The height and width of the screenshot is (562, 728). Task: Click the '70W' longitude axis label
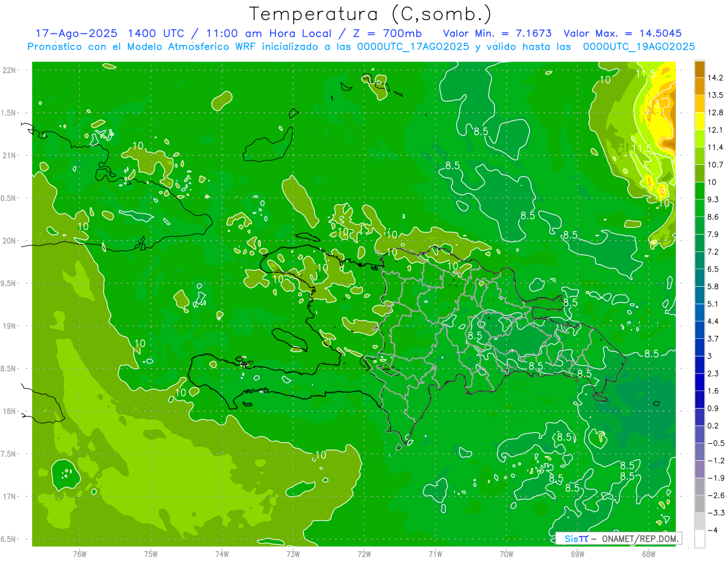pos(507,554)
